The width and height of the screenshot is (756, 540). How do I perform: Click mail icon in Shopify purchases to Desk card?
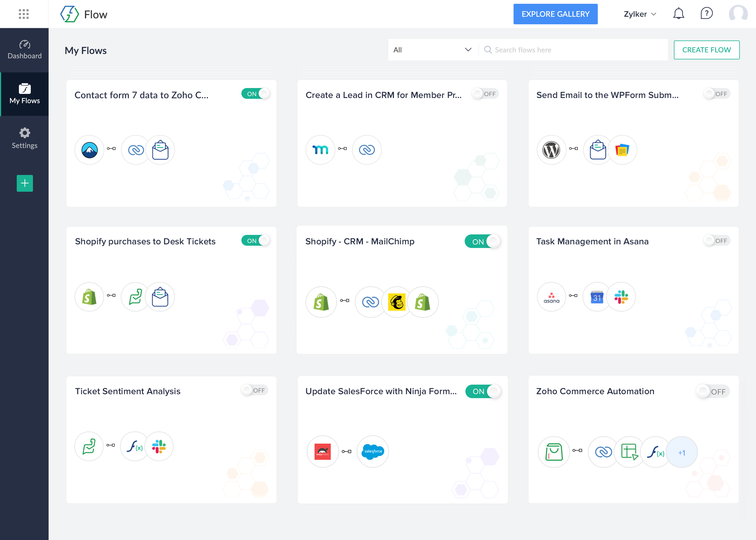pyautogui.click(x=160, y=297)
